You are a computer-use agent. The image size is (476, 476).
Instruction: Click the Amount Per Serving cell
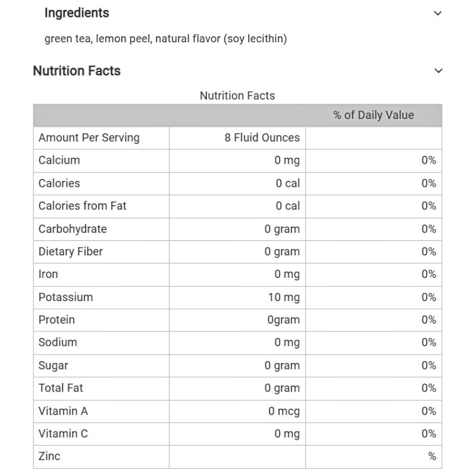coord(89,138)
